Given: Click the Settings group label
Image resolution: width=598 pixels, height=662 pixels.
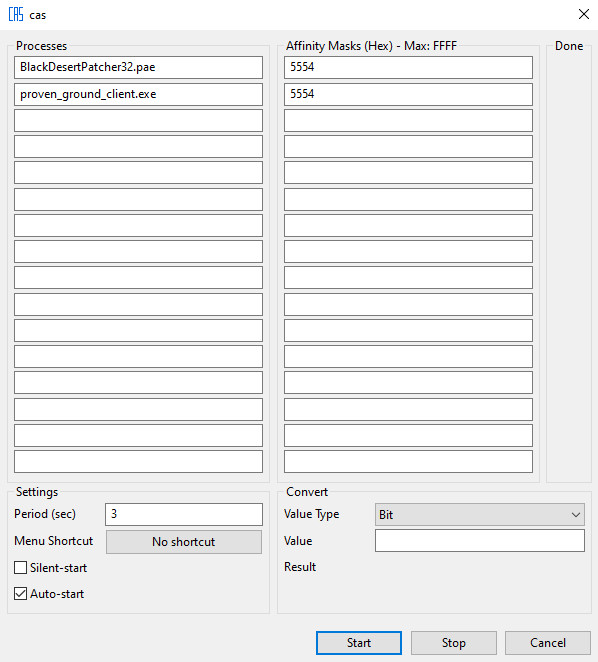Looking at the screenshot, I should pos(37,492).
